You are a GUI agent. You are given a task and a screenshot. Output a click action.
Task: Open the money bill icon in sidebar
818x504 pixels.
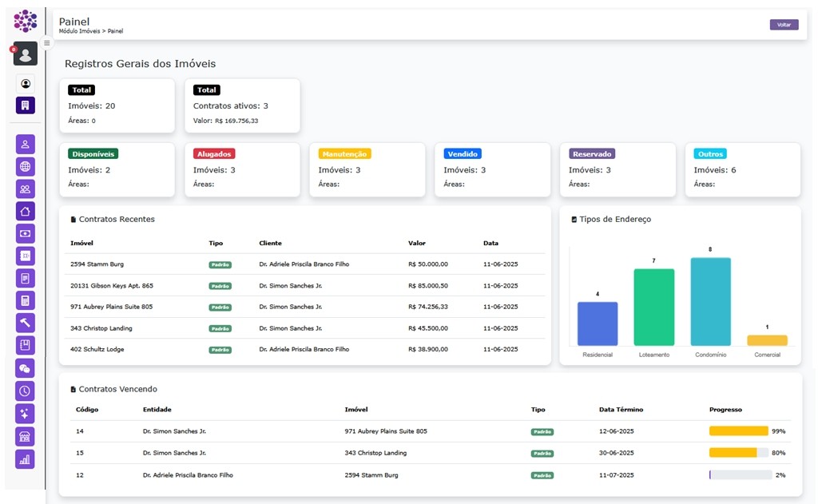(26, 234)
